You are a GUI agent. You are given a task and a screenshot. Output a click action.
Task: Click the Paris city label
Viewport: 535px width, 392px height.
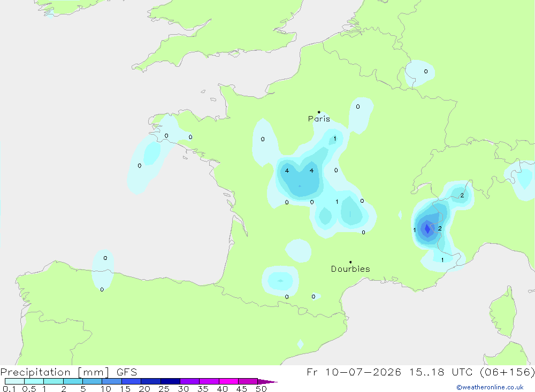319,119
